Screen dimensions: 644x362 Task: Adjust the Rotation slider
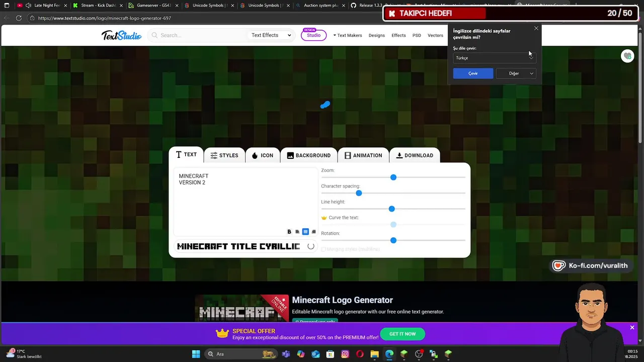click(393, 240)
